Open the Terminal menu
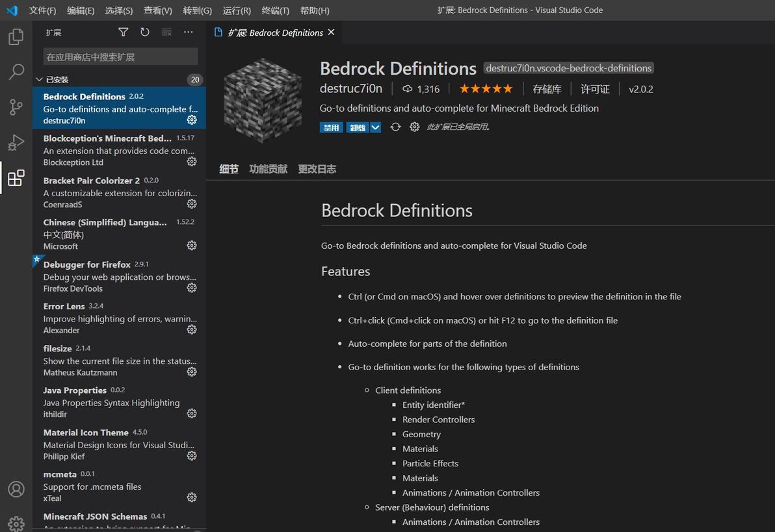 pos(275,10)
